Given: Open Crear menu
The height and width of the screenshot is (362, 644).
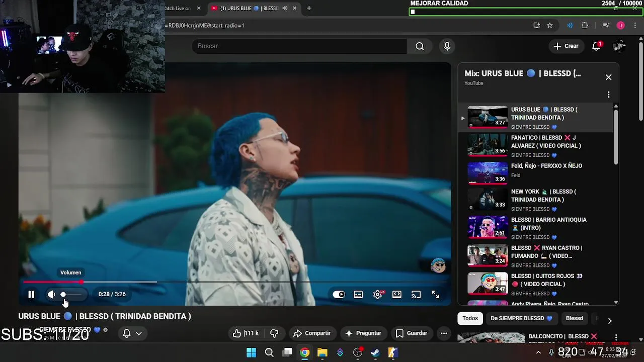Looking at the screenshot, I should [566, 46].
